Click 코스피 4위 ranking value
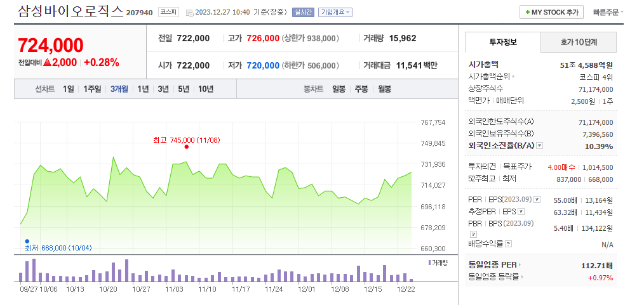Screen dimensions: 644x305 point(596,77)
